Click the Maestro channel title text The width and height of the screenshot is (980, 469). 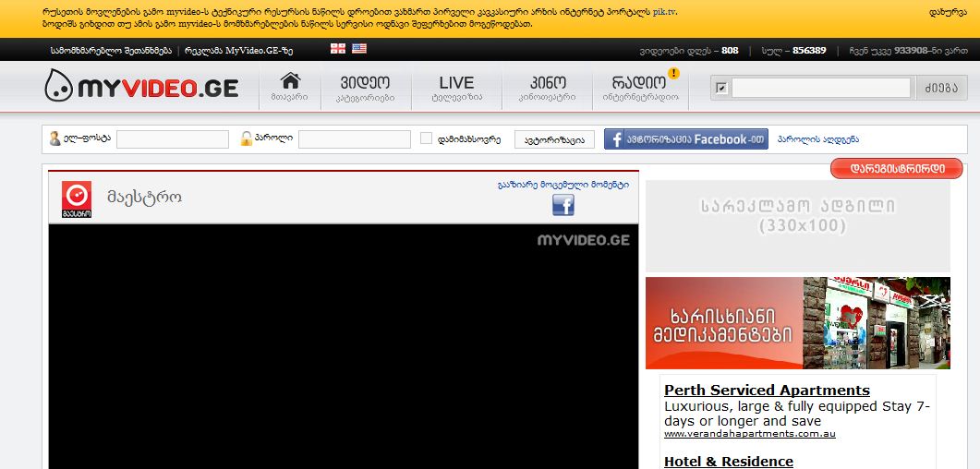coord(144,198)
